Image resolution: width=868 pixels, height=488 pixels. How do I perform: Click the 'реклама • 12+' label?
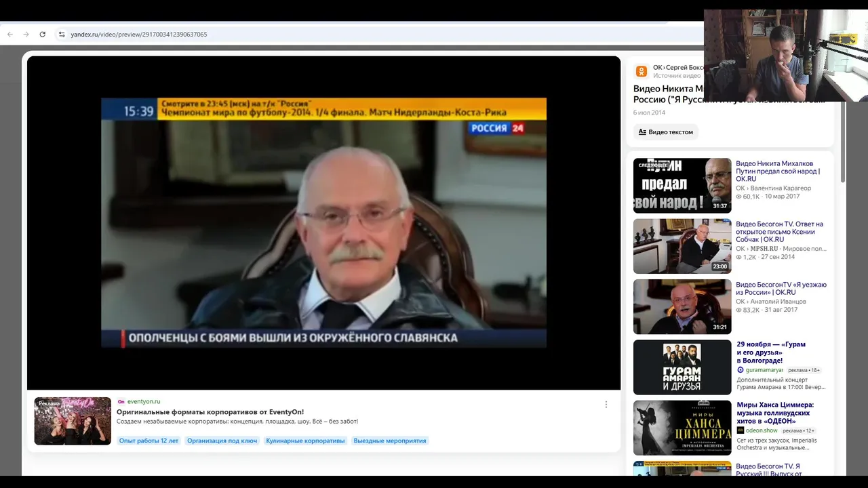(x=798, y=430)
